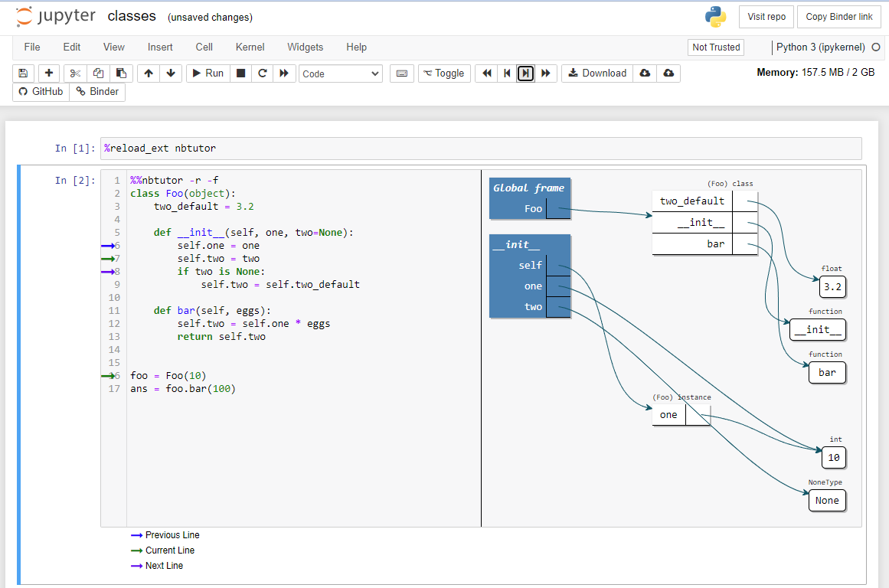Image resolution: width=889 pixels, height=588 pixels.
Task: Click the GitHub toolbar button
Action: [41, 92]
